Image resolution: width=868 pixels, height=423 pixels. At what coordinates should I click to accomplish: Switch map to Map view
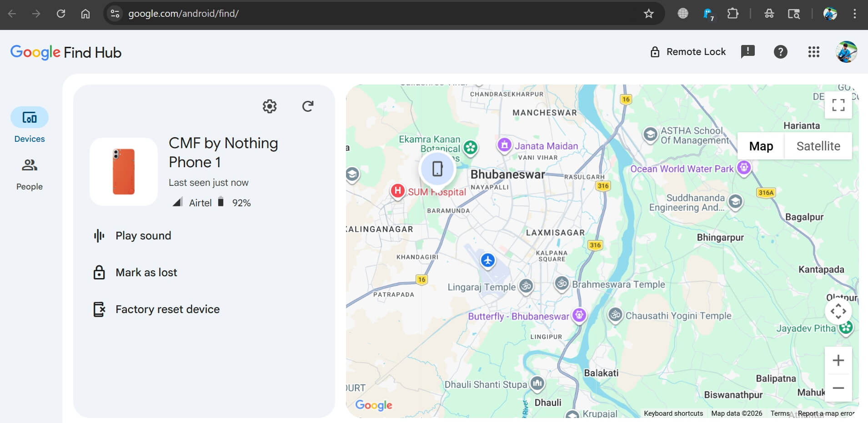[761, 146]
